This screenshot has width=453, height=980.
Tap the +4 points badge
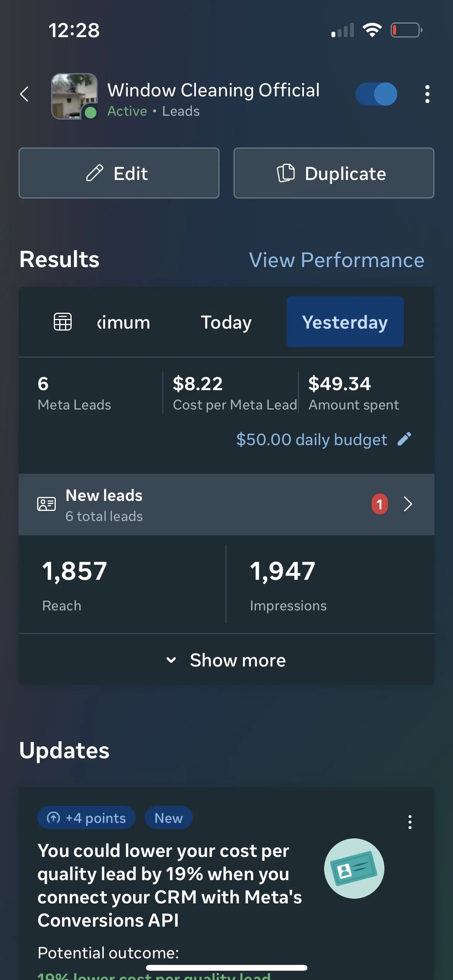86,818
